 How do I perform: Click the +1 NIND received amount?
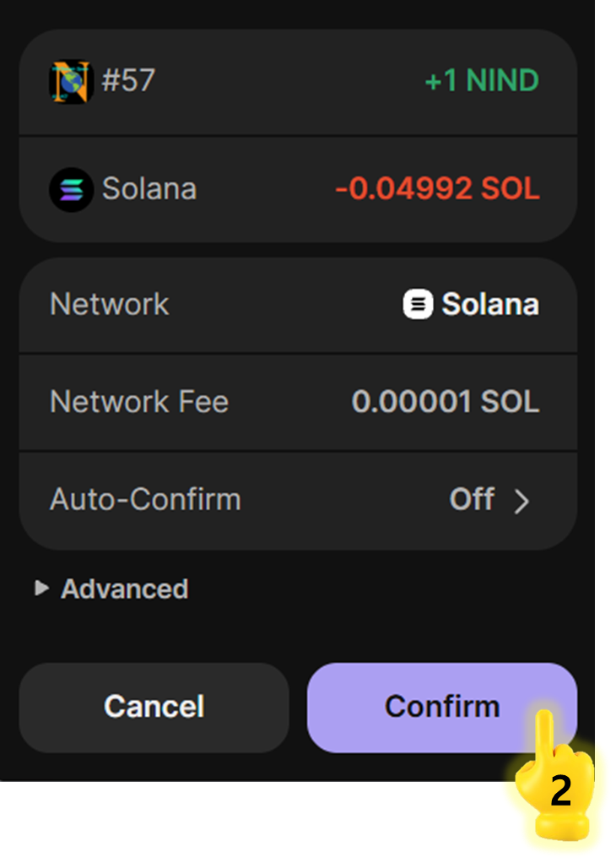tap(482, 81)
